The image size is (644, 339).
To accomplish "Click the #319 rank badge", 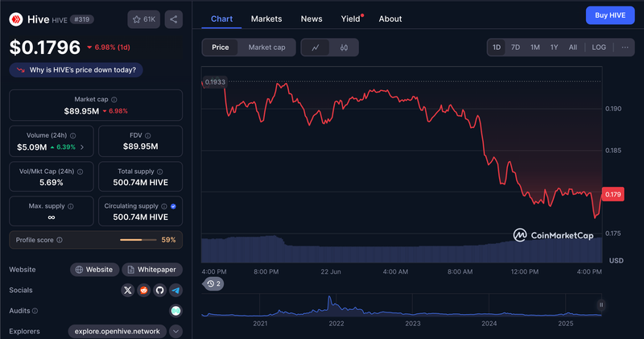I will pyautogui.click(x=82, y=19).
